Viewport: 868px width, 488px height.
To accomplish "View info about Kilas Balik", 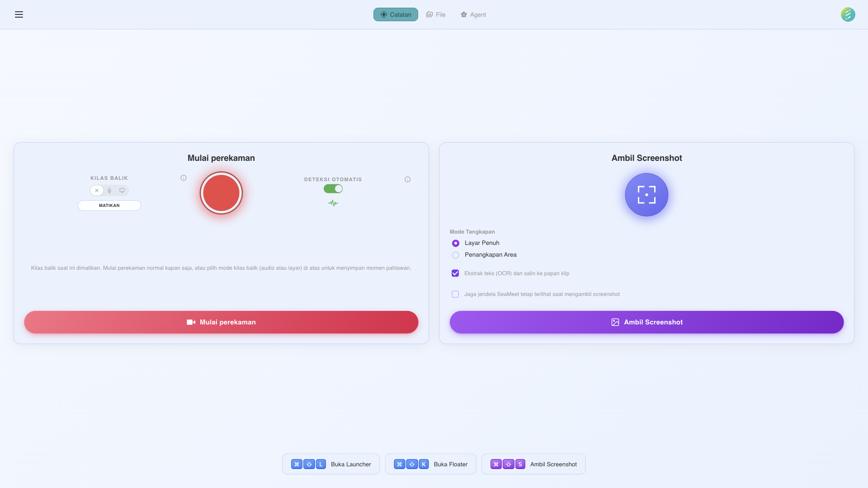I will click(x=183, y=178).
